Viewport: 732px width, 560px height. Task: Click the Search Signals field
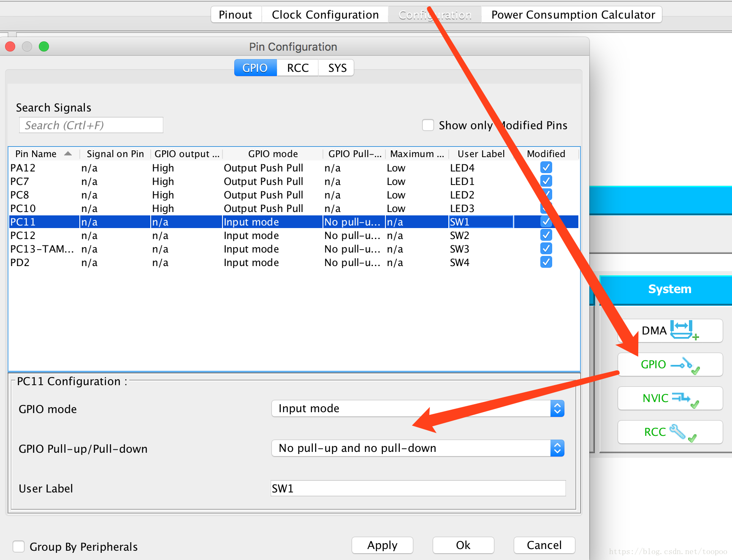coord(91,125)
